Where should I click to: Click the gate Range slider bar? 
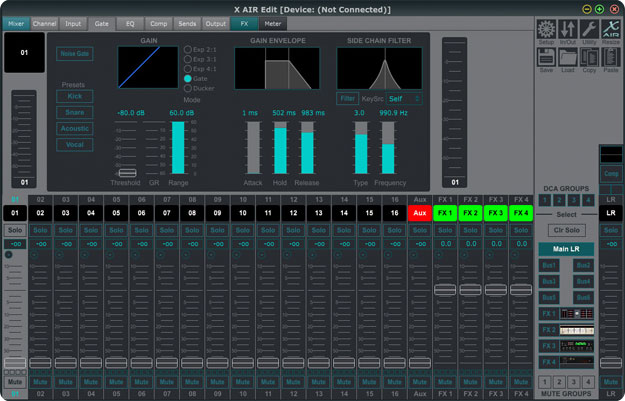(x=178, y=147)
